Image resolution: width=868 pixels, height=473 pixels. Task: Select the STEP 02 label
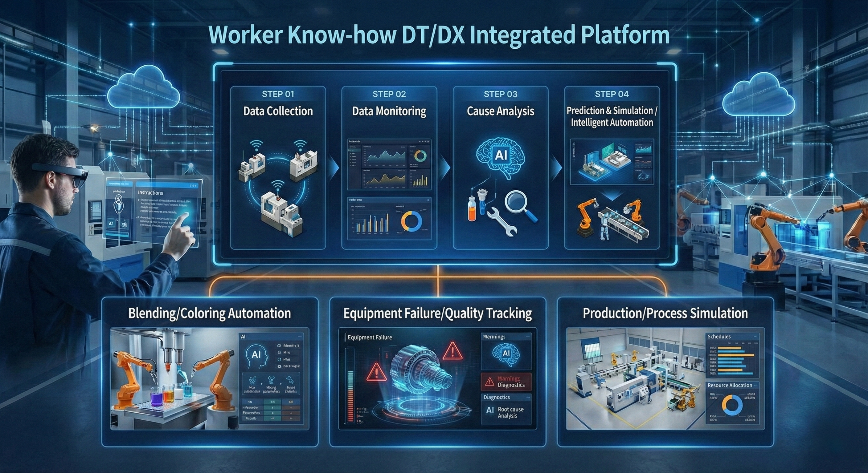pyautogui.click(x=389, y=94)
